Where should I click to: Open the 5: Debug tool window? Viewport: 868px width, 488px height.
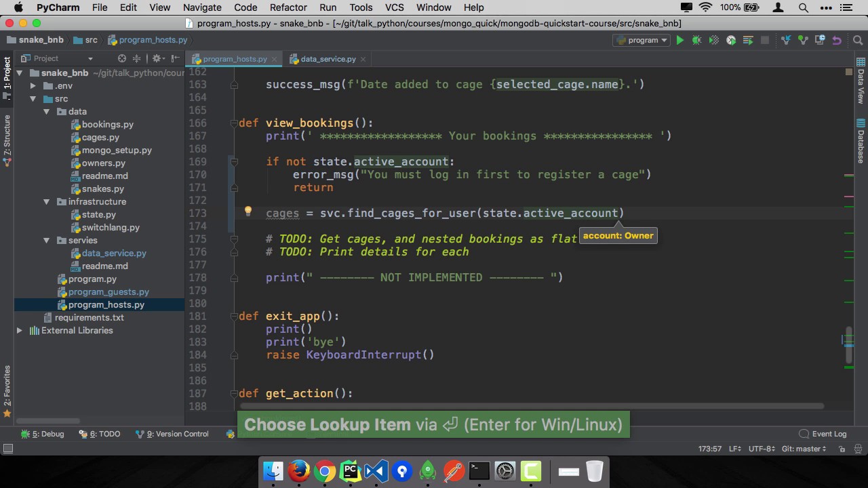click(x=42, y=434)
